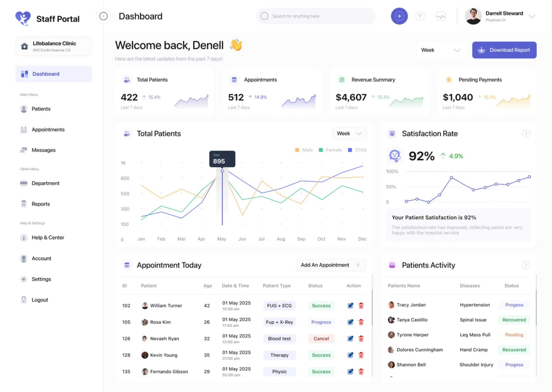
Task: Click Add An Appointment button
Action: tap(331, 265)
